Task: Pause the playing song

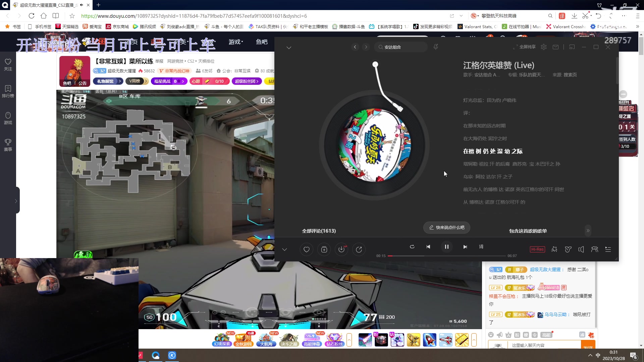Action: click(x=447, y=247)
